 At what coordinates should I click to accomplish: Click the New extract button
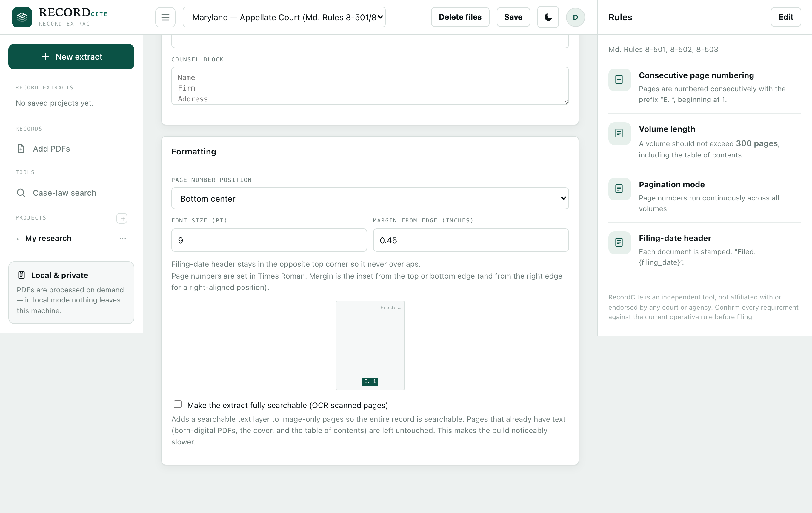point(71,57)
